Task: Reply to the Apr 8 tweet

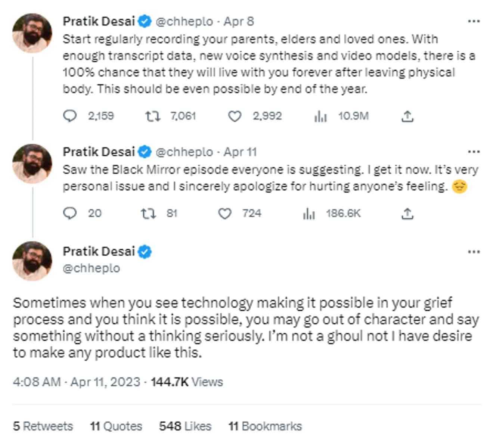Action: click(x=70, y=116)
